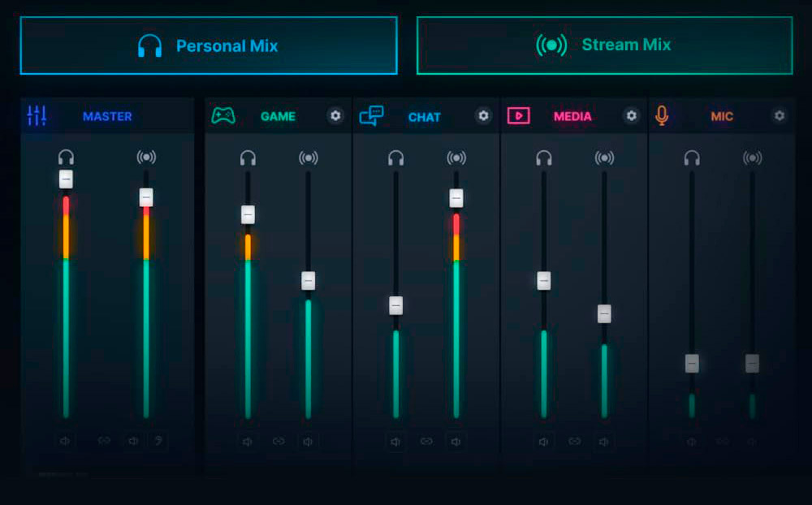
Task: Switch to the Personal Mix tab
Action: coord(209,45)
